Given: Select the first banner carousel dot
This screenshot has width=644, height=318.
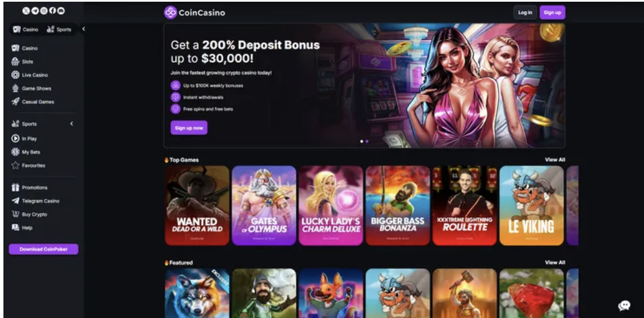Looking at the screenshot, I should pos(361,141).
